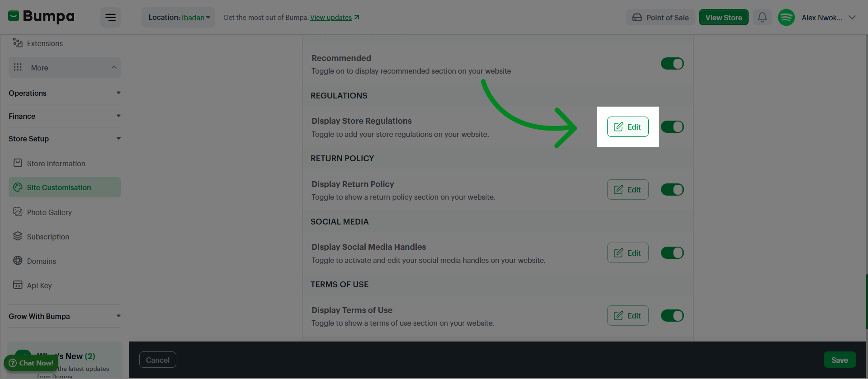
Task: Click the Save button
Action: (840, 360)
